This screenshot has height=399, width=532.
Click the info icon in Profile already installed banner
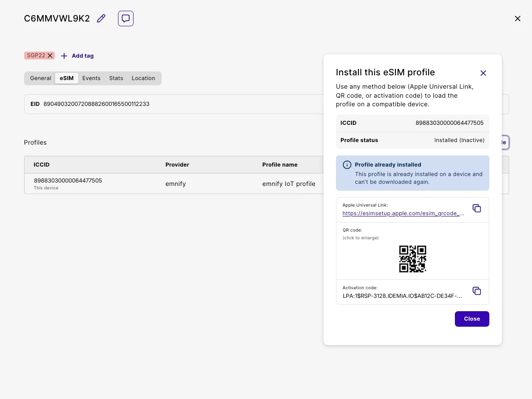[x=347, y=165]
